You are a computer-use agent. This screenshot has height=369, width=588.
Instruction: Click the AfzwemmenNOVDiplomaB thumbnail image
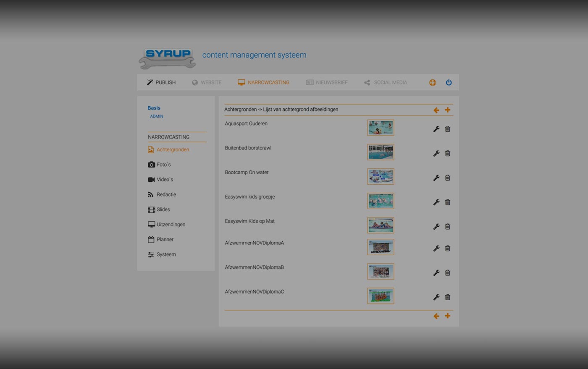point(381,272)
